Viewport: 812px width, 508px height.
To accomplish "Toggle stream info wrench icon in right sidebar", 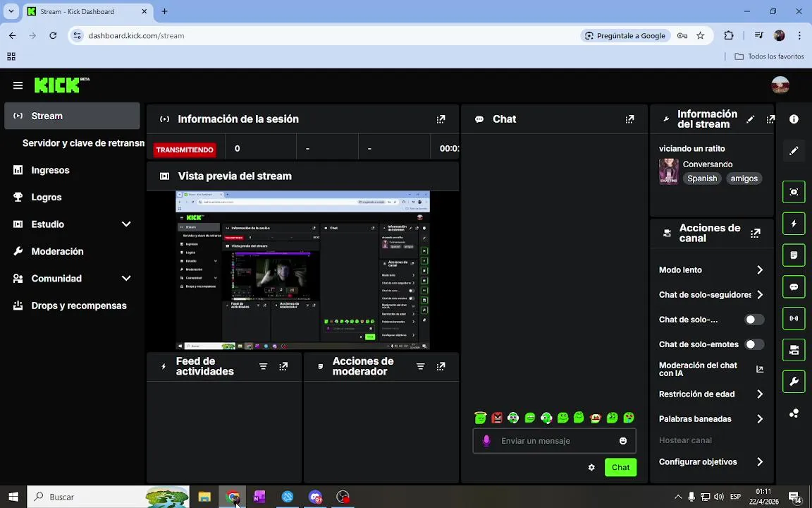I will click(x=794, y=382).
